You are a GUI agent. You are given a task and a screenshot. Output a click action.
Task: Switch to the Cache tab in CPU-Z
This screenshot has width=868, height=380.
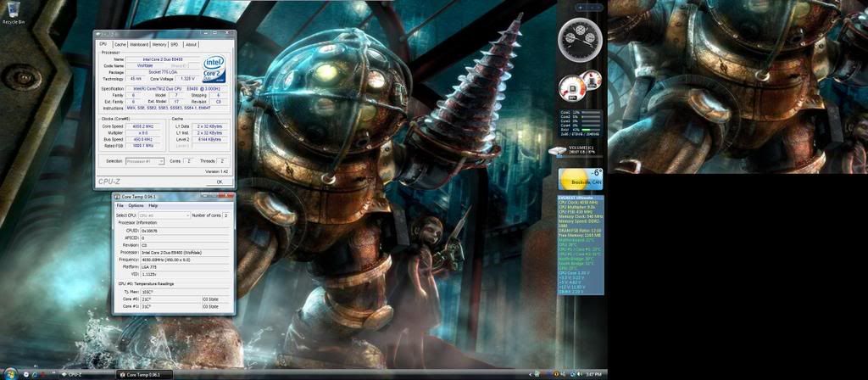tap(120, 44)
